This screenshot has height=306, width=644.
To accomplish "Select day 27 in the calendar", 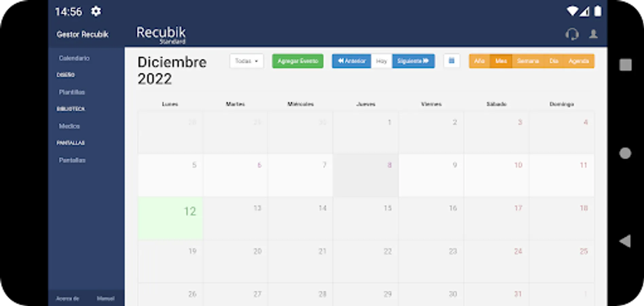I will coord(235,294).
